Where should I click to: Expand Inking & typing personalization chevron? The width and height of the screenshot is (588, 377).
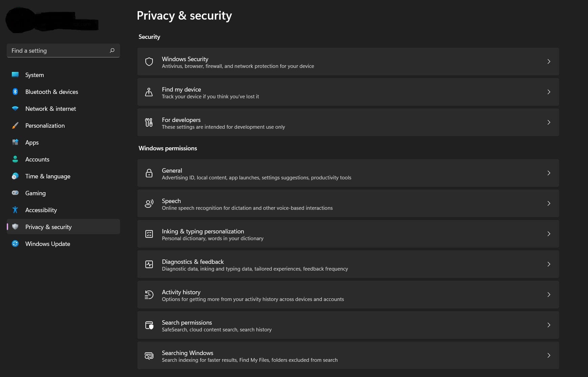(548, 234)
